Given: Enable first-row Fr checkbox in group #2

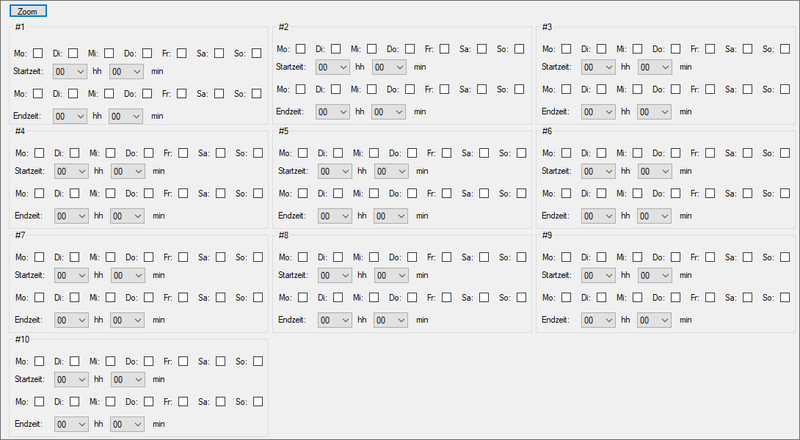Looking at the screenshot, I should click(x=445, y=48).
